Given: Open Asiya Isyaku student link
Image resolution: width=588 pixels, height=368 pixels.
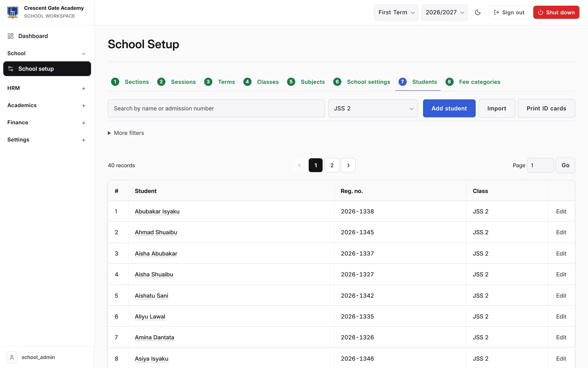Looking at the screenshot, I should (x=151, y=359).
